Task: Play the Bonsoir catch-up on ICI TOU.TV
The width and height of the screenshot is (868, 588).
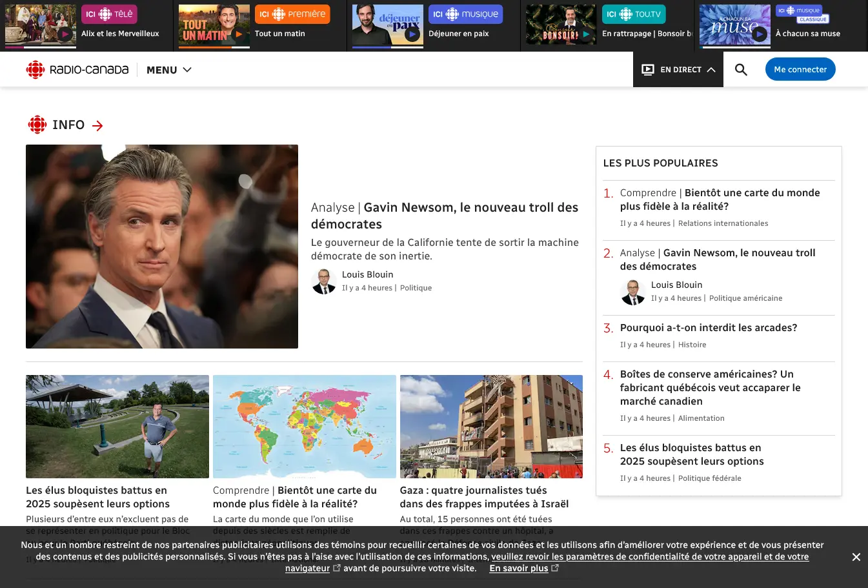Action: click(585, 34)
